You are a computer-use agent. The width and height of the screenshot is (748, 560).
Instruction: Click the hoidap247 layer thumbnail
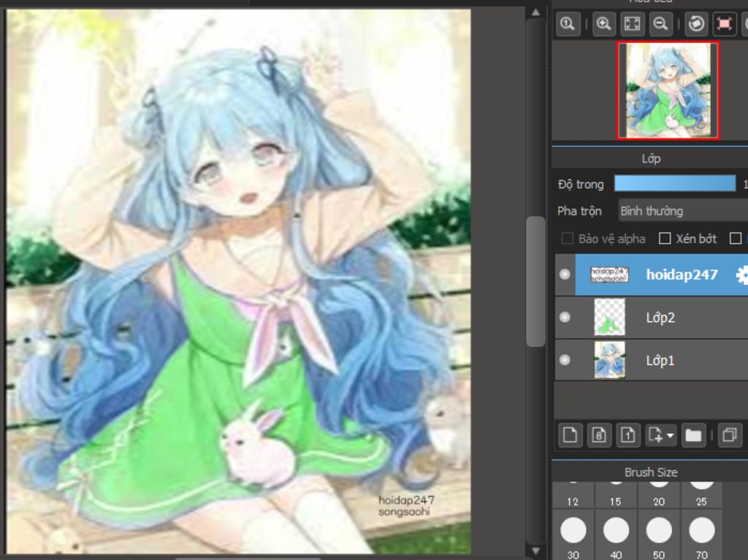(610, 275)
